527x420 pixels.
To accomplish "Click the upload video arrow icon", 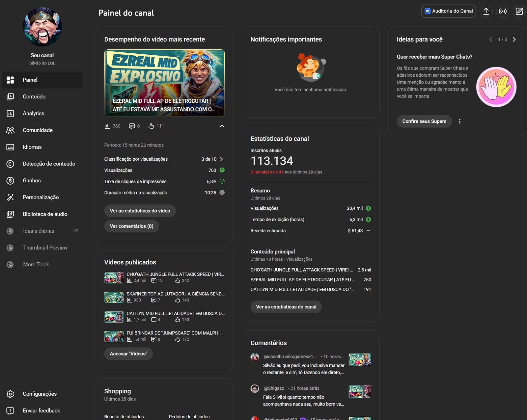I will pos(486,11).
